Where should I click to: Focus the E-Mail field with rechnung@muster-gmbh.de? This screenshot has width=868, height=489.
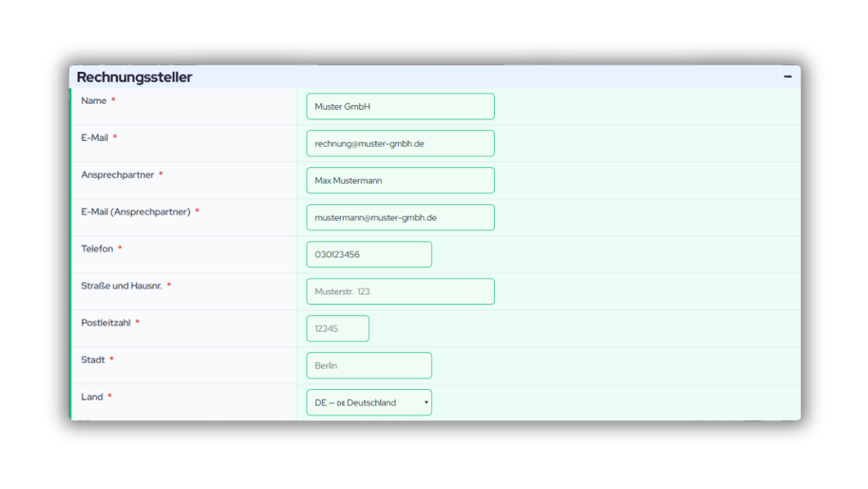(400, 144)
